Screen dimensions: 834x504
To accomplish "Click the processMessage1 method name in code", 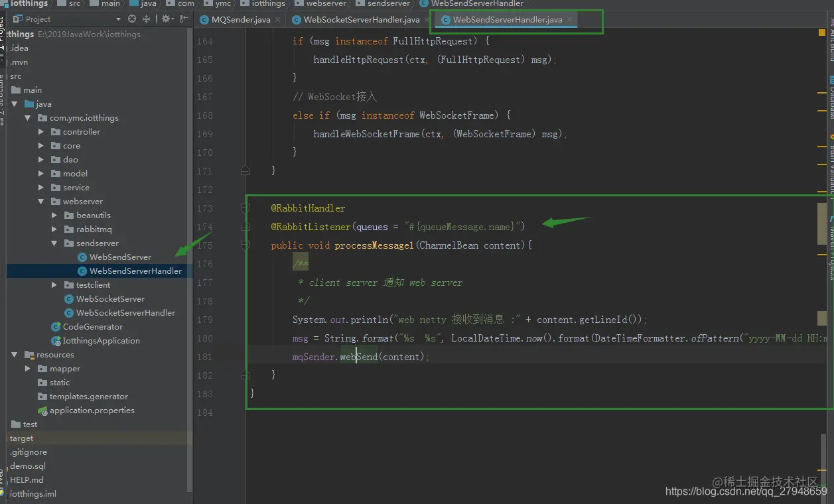I will coord(374,245).
